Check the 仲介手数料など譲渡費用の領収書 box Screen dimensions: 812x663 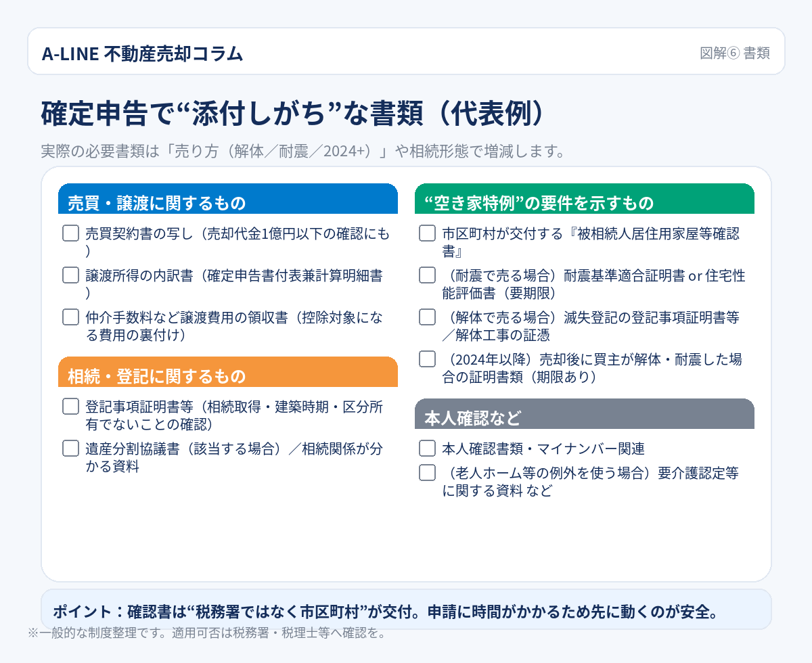[x=71, y=317]
